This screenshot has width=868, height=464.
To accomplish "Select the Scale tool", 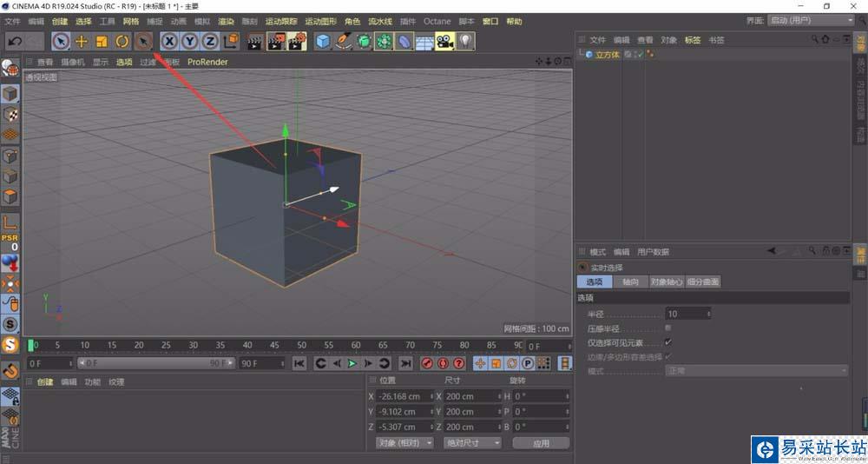I will coord(102,41).
